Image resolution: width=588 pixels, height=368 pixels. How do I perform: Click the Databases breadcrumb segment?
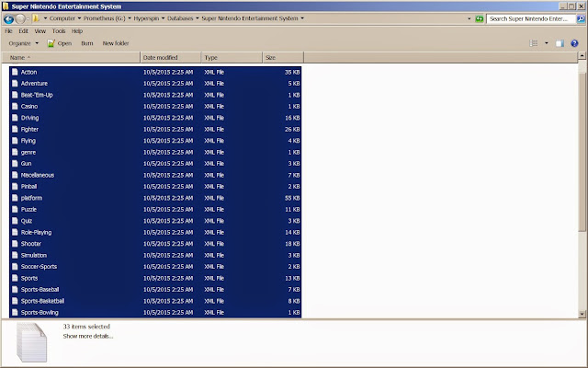click(x=180, y=18)
